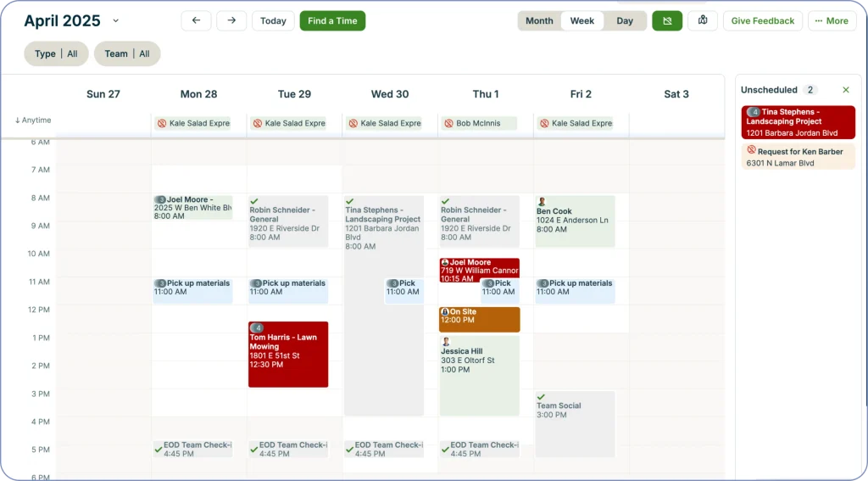The height and width of the screenshot is (481, 868).
Task: Open the Bob McInnis anytime item
Action: pos(480,123)
